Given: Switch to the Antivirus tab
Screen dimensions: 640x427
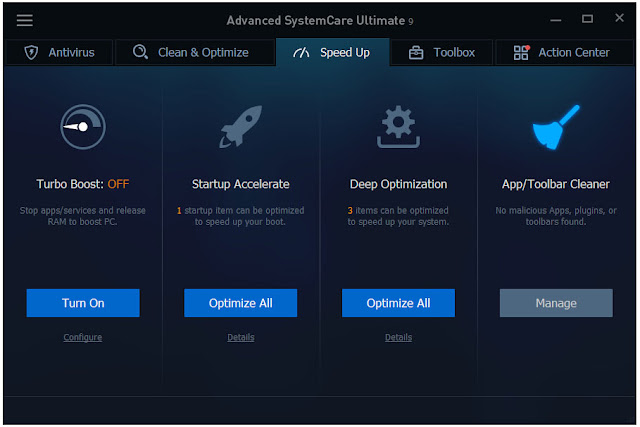Looking at the screenshot, I should coord(59,52).
